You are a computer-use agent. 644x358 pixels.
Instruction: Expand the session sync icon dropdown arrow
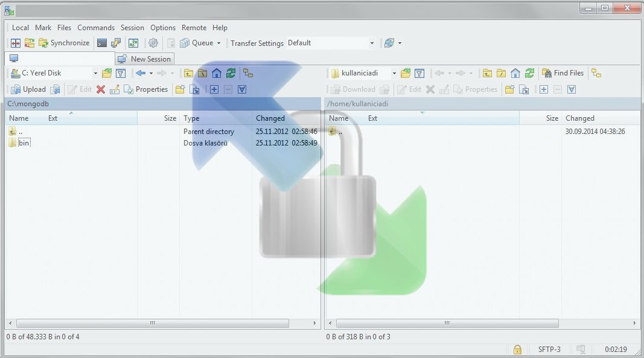point(400,43)
